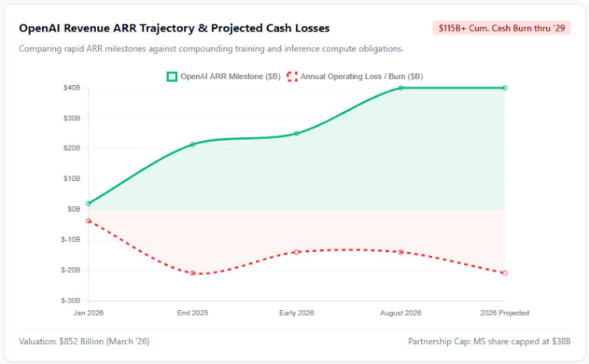Click the End 2025 x-axis label
The image size is (589, 364).
click(x=192, y=313)
